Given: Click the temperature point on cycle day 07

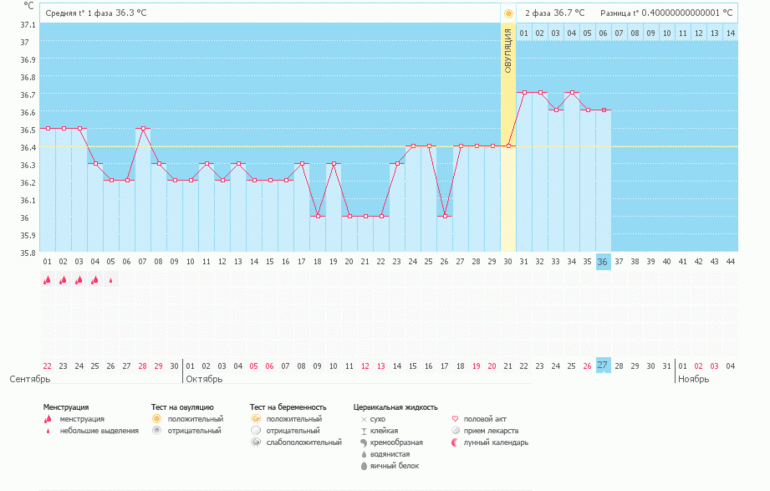Looking at the screenshot, I should (143, 128).
